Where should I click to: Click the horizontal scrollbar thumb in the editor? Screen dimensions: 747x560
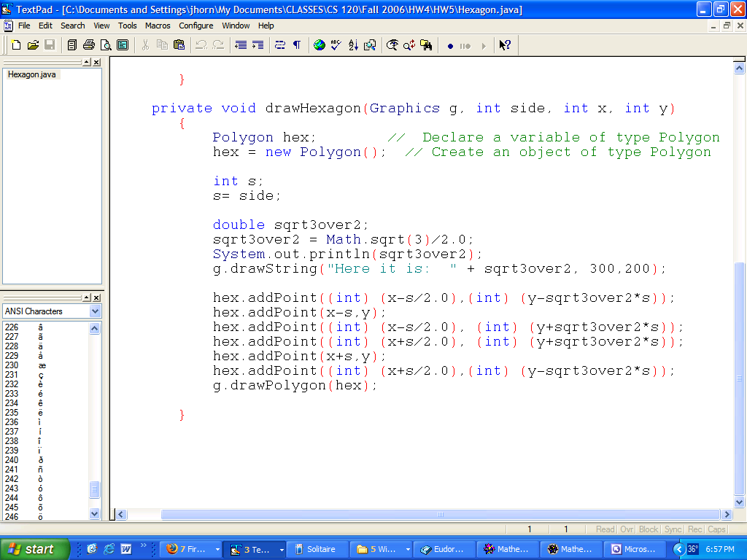pos(440,515)
